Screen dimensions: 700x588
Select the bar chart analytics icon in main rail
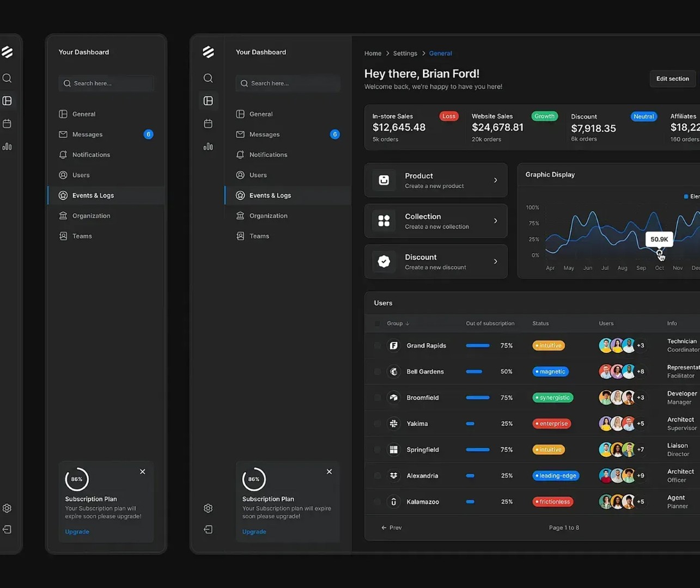tap(208, 146)
